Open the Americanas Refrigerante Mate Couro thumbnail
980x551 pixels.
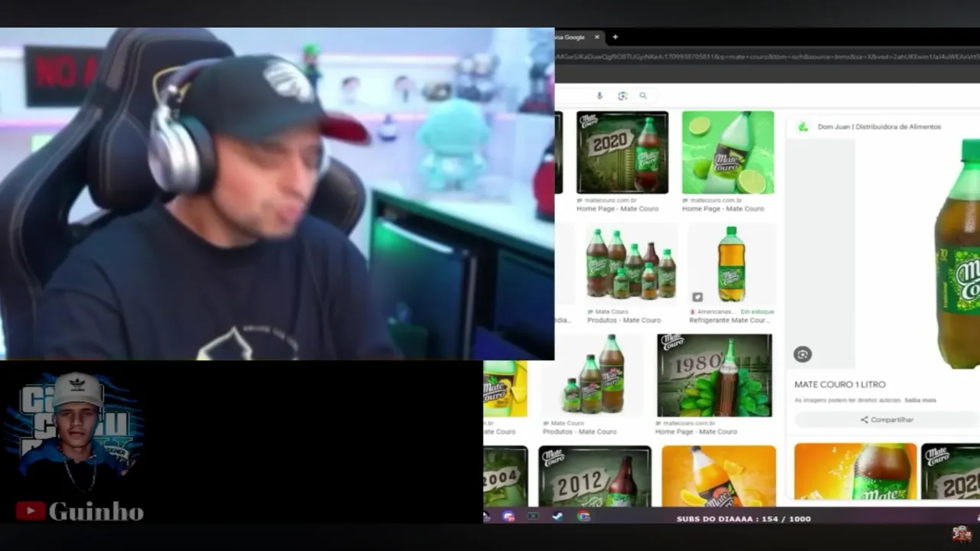[731, 264]
